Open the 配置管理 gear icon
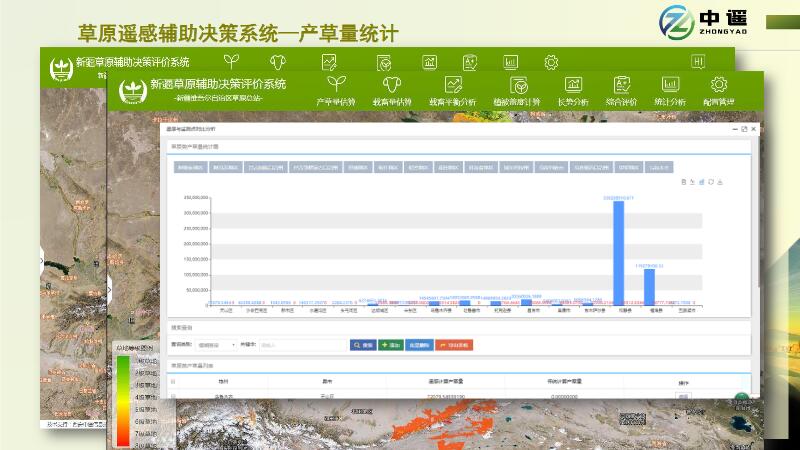 (718, 86)
